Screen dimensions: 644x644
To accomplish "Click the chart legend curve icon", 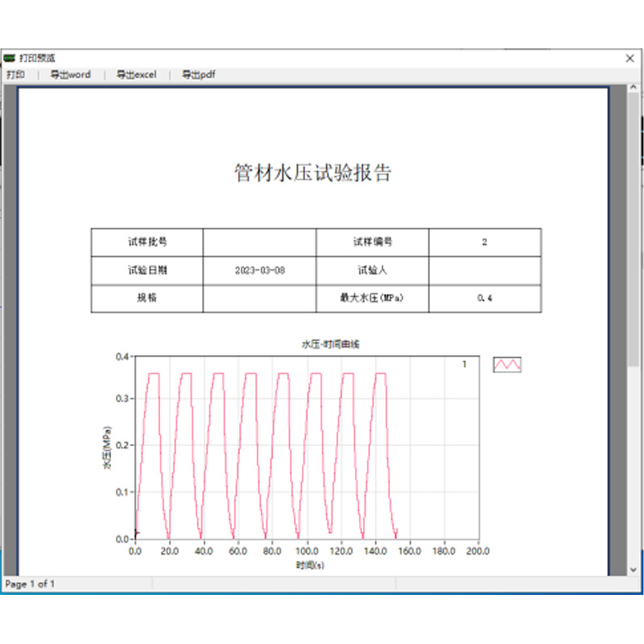I will (x=507, y=365).
